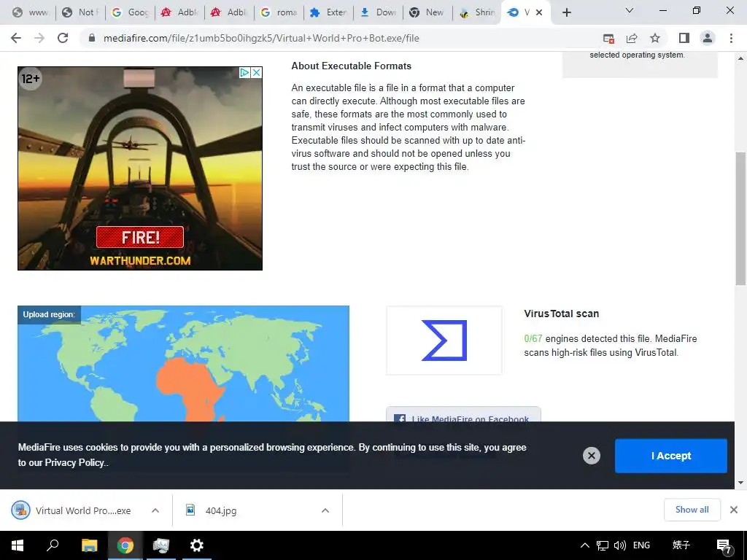Image resolution: width=747 pixels, height=560 pixels.
Task: Click Like MediaFire on Facebook button
Action: coord(463,414)
